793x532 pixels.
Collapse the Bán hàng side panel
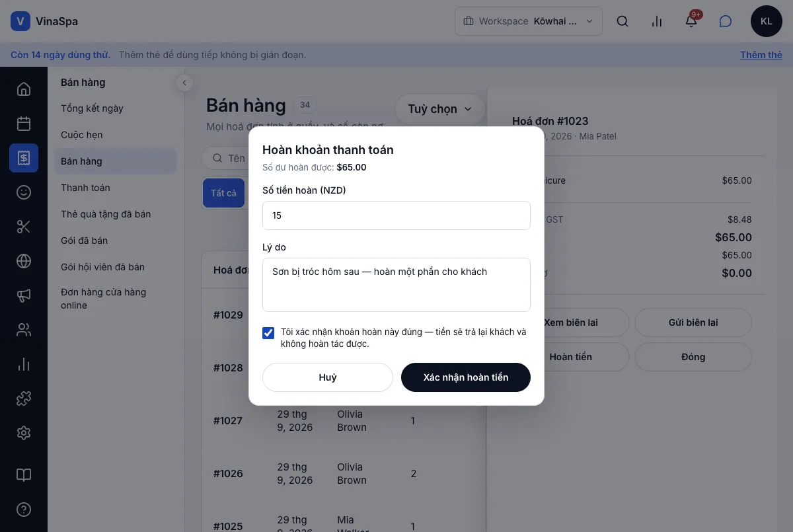coord(184,83)
